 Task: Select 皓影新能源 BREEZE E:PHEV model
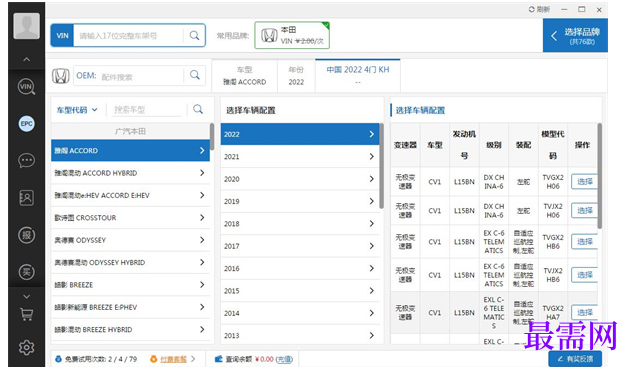[x=130, y=307]
